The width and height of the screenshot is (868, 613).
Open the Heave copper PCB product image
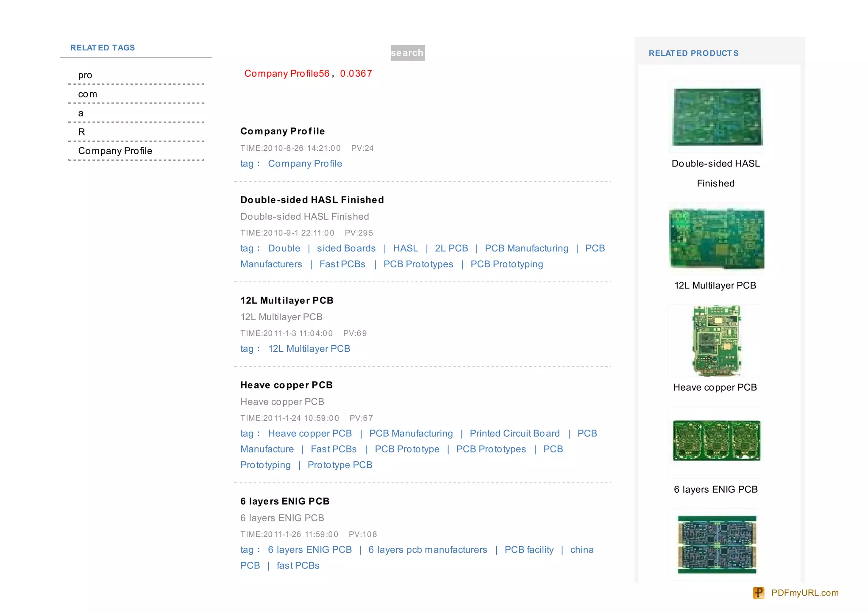716,341
